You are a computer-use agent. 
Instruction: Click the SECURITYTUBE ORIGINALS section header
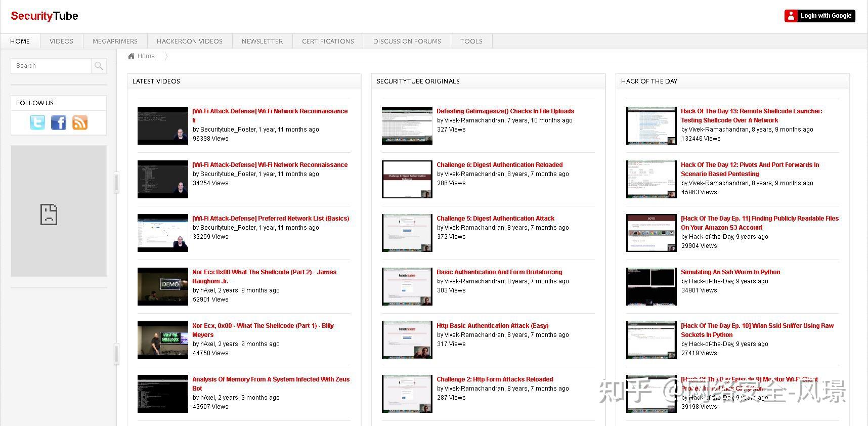[x=489, y=81]
